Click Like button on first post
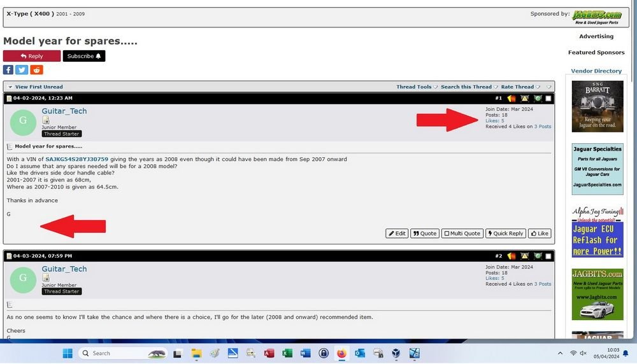 coord(540,234)
